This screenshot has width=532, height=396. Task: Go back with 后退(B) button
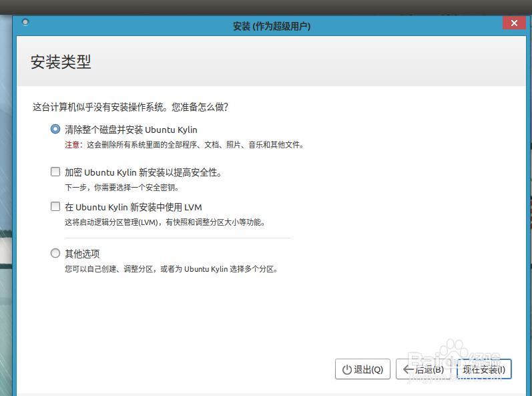tap(423, 369)
